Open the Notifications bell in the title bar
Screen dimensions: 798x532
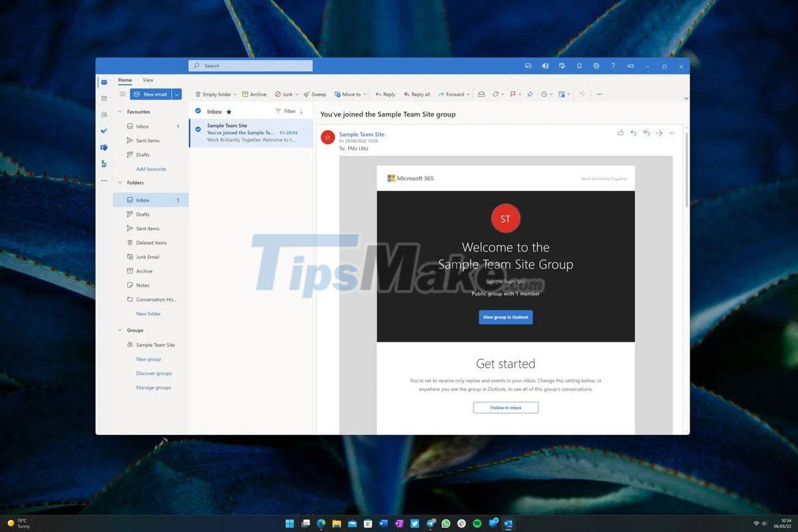pos(579,66)
